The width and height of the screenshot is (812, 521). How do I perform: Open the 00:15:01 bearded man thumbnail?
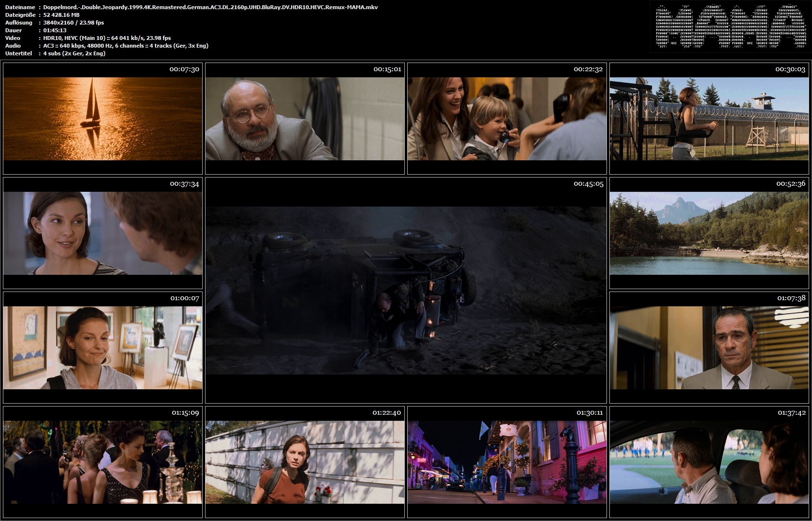point(305,118)
